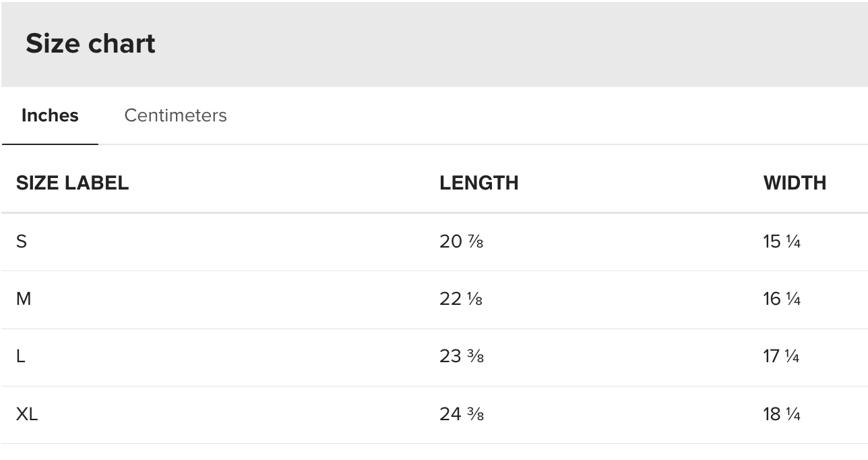Image resolution: width=868 pixels, height=460 pixels.
Task: Click the active underline beneath Inches
Action: pyautogui.click(x=50, y=144)
